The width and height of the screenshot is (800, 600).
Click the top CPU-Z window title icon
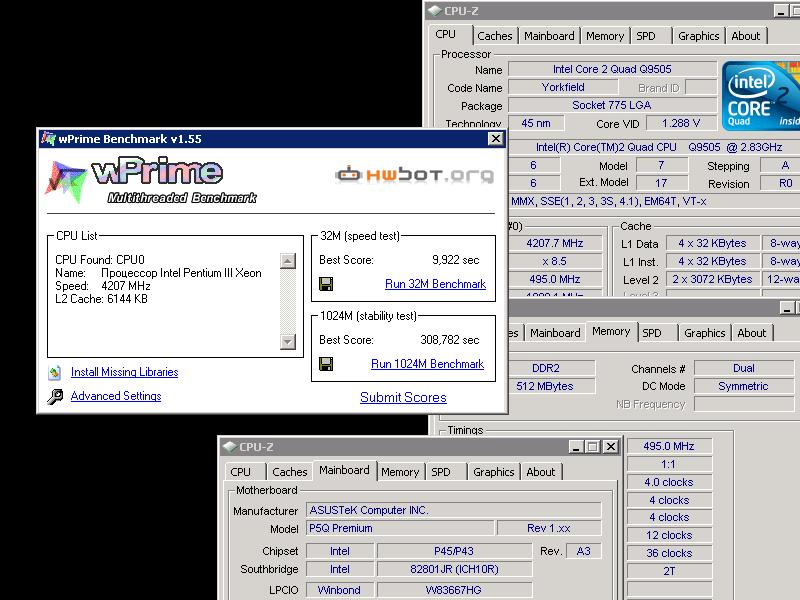click(x=435, y=11)
